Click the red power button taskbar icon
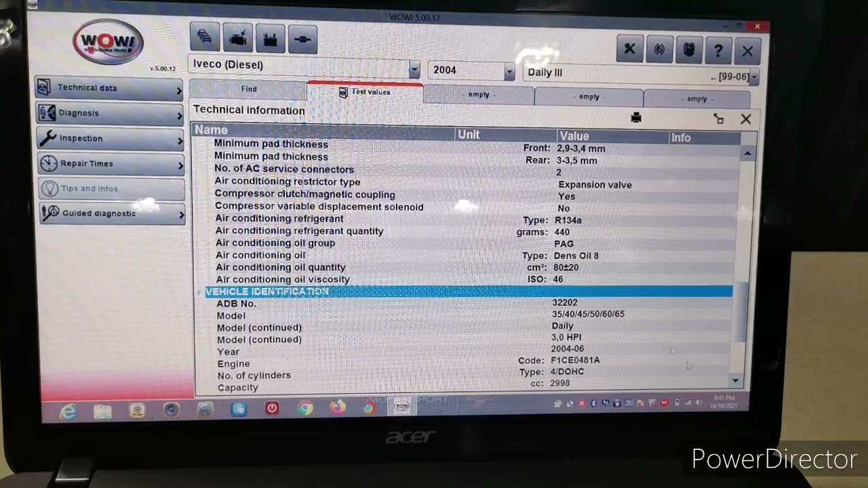868x488 pixels. coord(272,409)
